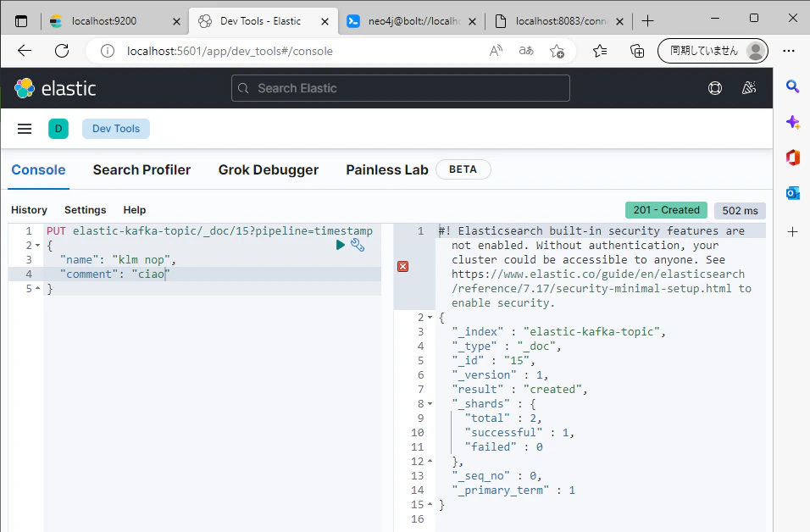Click the tab actions menu icon
Screen dimensions: 810x532
(x=21, y=21)
